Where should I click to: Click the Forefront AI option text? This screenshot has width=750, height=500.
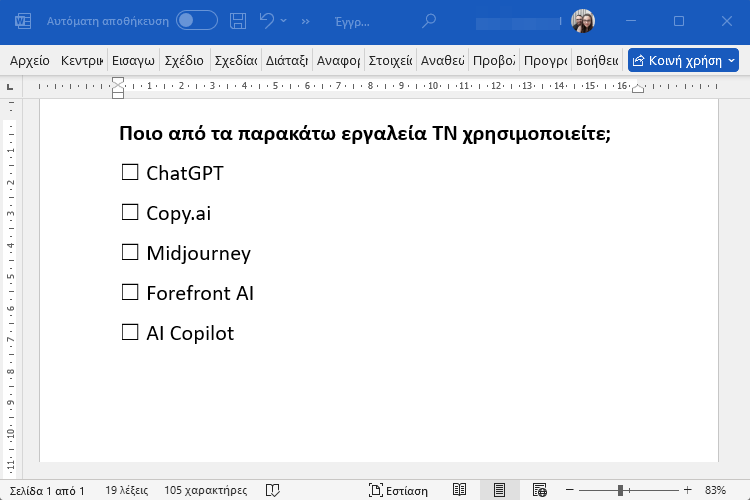point(200,293)
